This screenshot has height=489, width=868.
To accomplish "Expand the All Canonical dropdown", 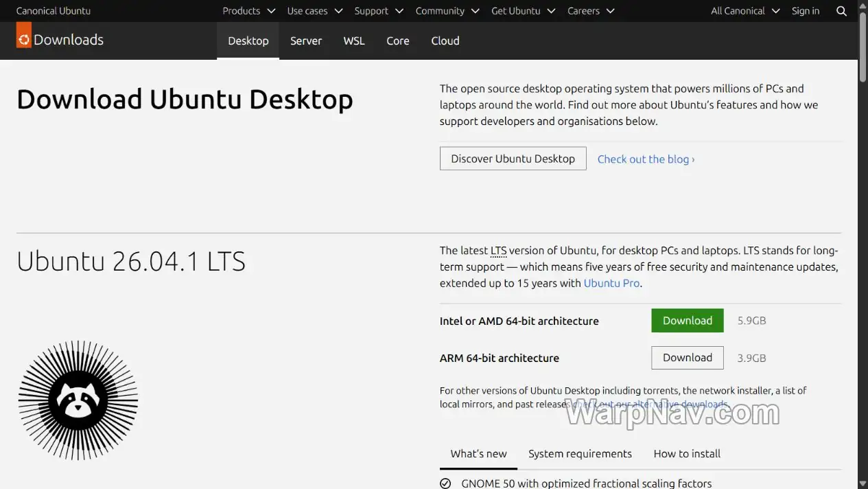I will [745, 11].
